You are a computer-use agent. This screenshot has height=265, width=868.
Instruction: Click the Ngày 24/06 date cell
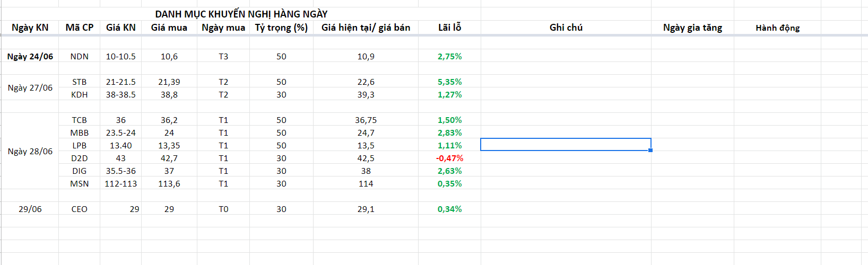point(30,56)
